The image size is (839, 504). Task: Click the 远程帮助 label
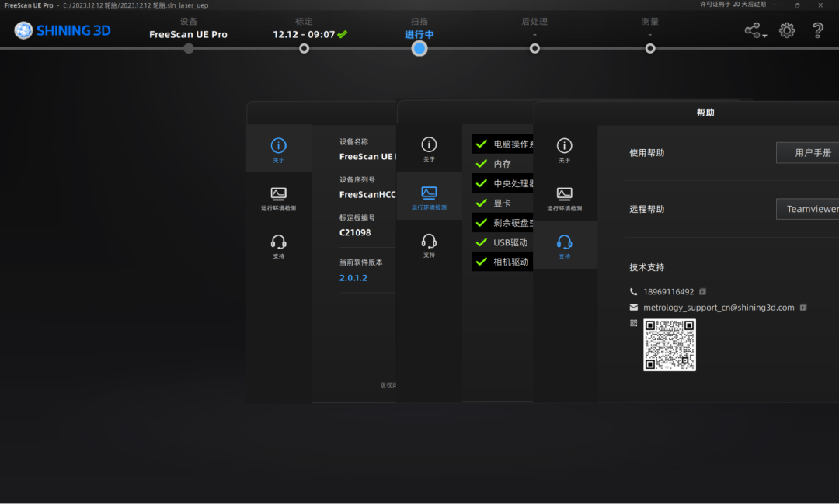click(647, 209)
